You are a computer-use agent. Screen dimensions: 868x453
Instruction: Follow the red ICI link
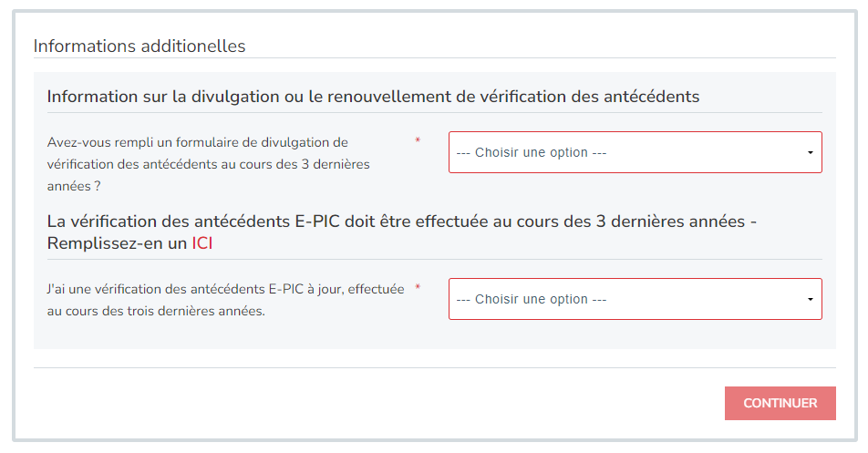click(202, 243)
